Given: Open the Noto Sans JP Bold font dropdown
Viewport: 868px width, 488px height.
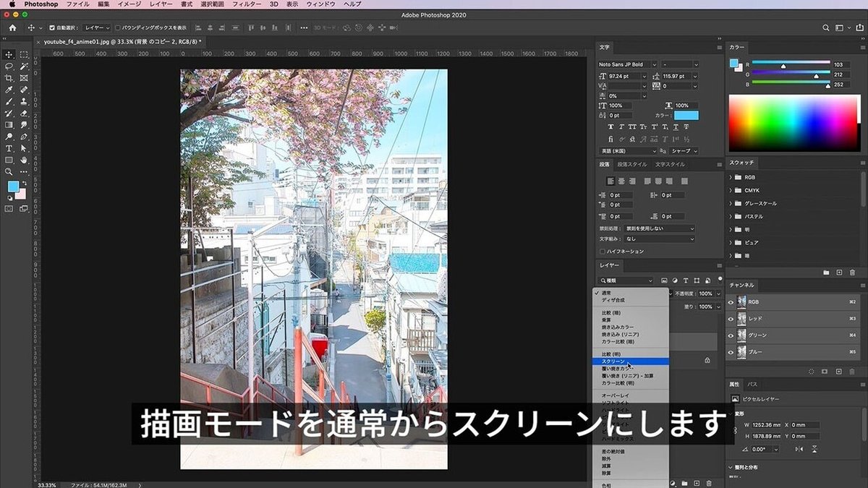Looking at the screenshot, I should 628,64.
